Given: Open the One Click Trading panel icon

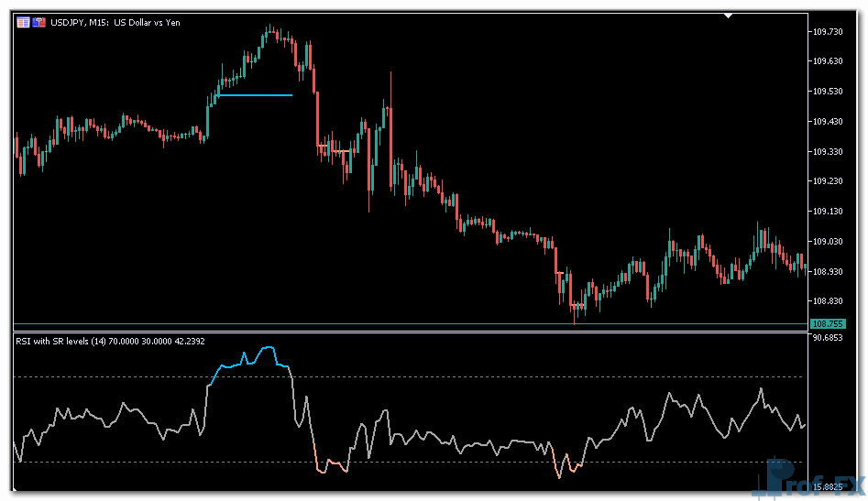Looking at the screenshot, I should (23, 22).
